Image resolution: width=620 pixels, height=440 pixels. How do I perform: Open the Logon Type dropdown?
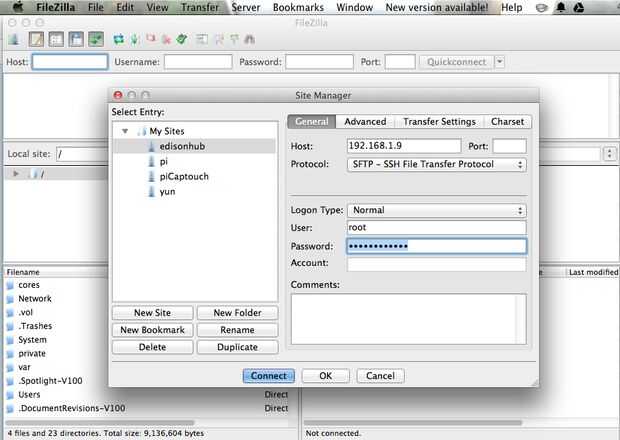(x=437, y=210)
